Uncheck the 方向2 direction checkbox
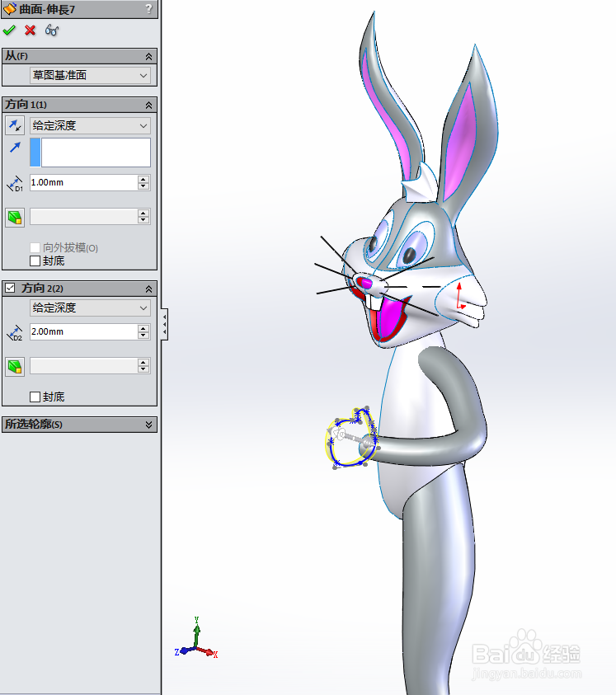The width and height of the screenshot is (616, 695). [x=10, y=288]
